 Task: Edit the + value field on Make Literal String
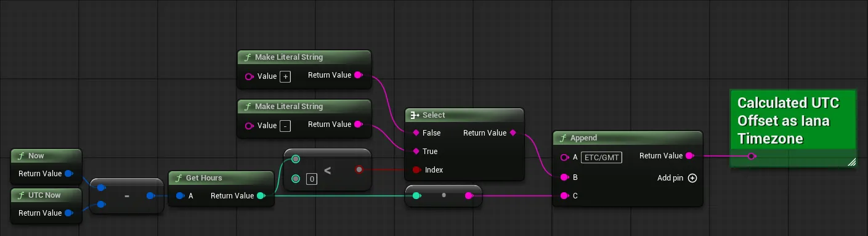coord(285,76)
